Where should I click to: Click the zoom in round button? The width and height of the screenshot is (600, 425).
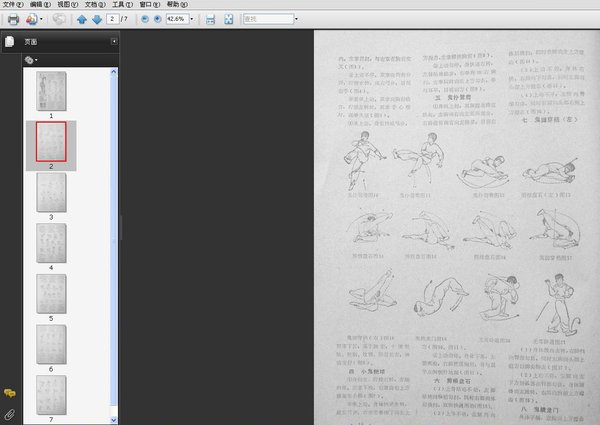click(x=157, y=19)
